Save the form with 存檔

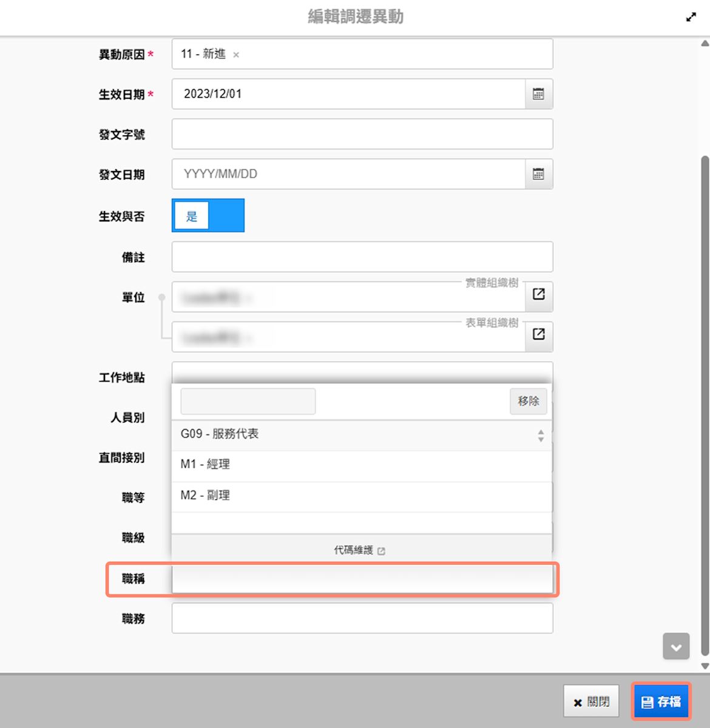[661, 702]
